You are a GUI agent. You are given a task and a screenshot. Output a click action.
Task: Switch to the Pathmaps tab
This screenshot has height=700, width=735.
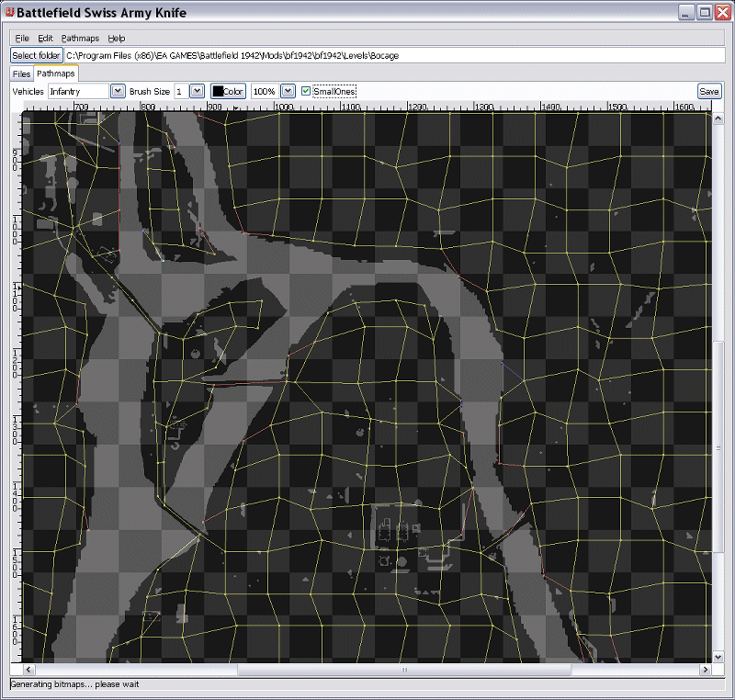[56, 73]
